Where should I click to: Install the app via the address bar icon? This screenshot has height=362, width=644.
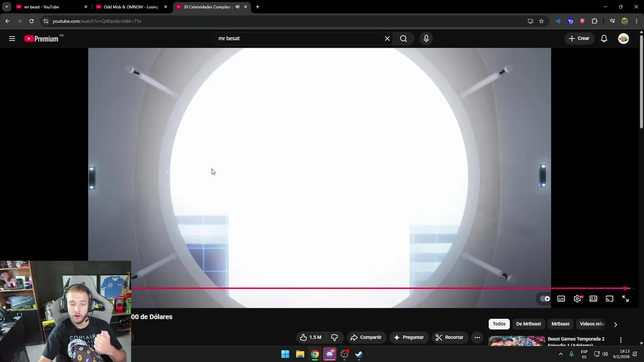pyautogui.click(x=530, y=21)
